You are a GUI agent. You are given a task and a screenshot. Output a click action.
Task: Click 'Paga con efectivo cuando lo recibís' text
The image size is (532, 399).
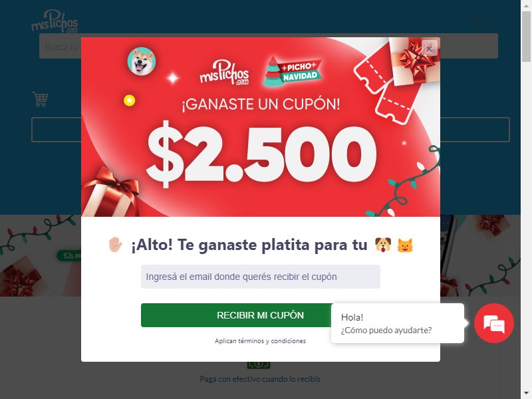tap(260, 379)
